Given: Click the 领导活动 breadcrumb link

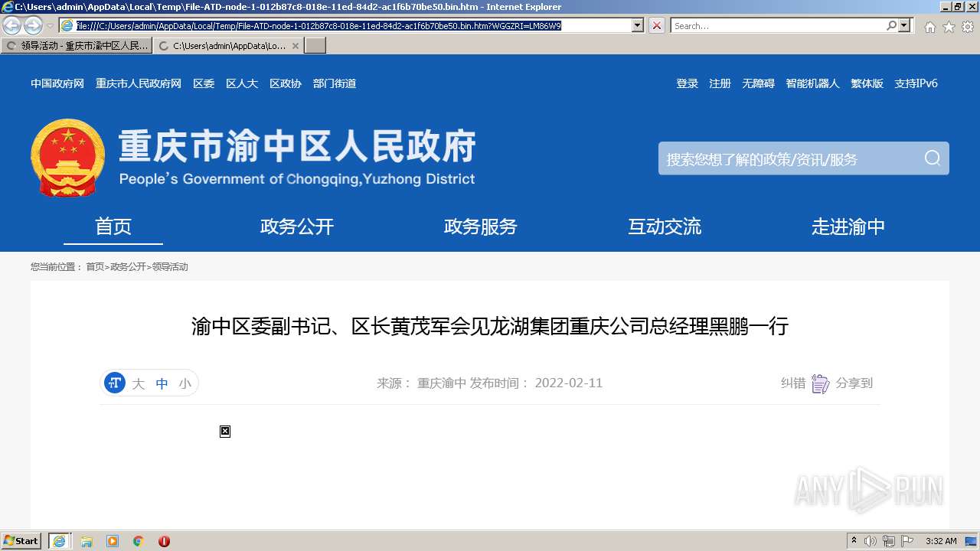Looking at the screenshot, I should pyautogui.click(x=170, y=267).
